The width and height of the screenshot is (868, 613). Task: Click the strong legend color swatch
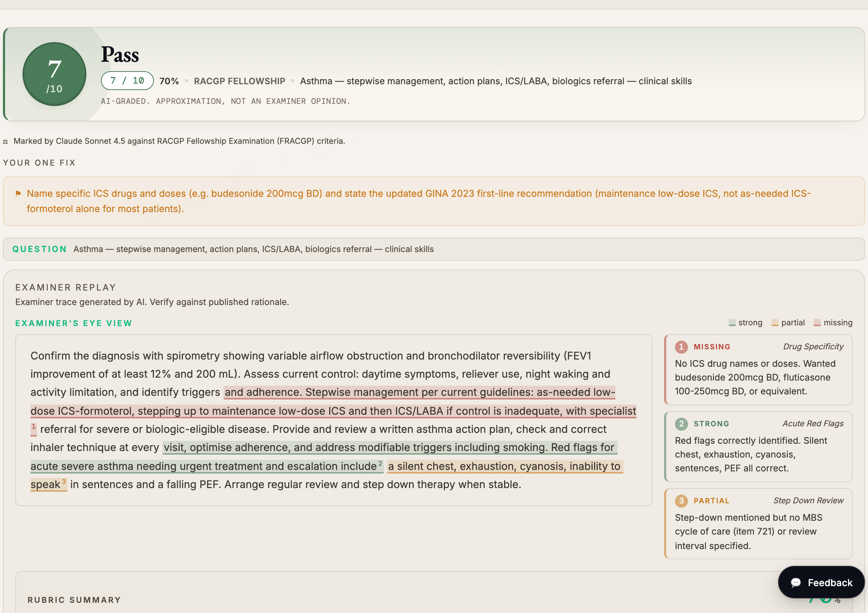coord(732,323)
